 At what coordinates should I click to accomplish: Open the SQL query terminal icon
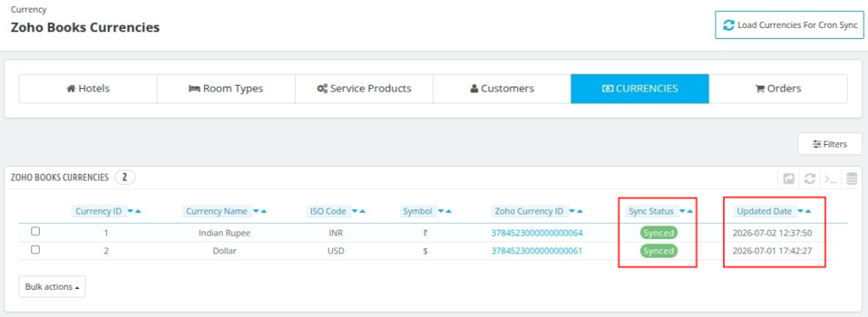(831, 179)
